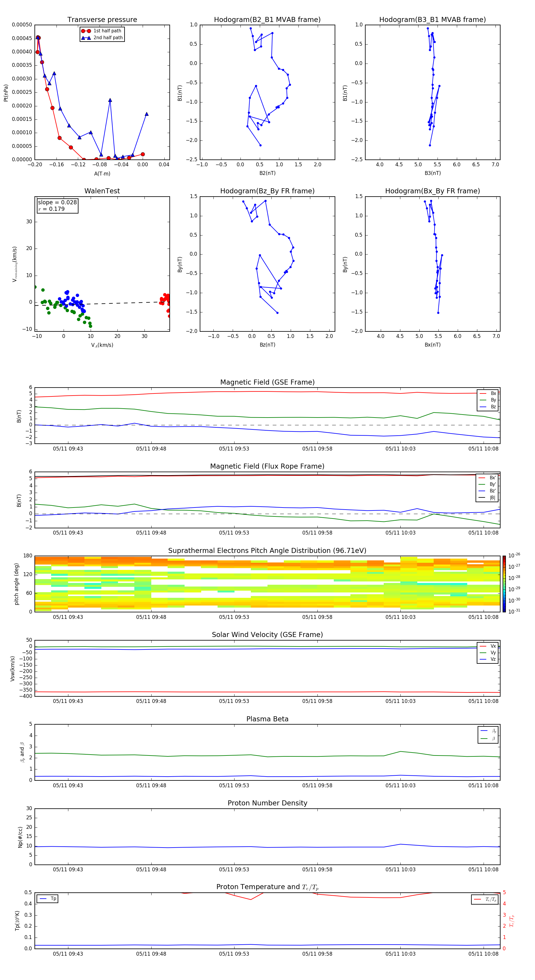
Task: Click the 'Vz' entry in velocity legend
Action: pyautogui.click(x=488, y=659)
